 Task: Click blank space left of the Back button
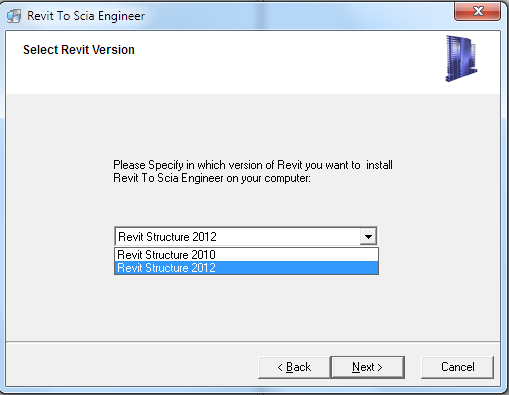132,367
